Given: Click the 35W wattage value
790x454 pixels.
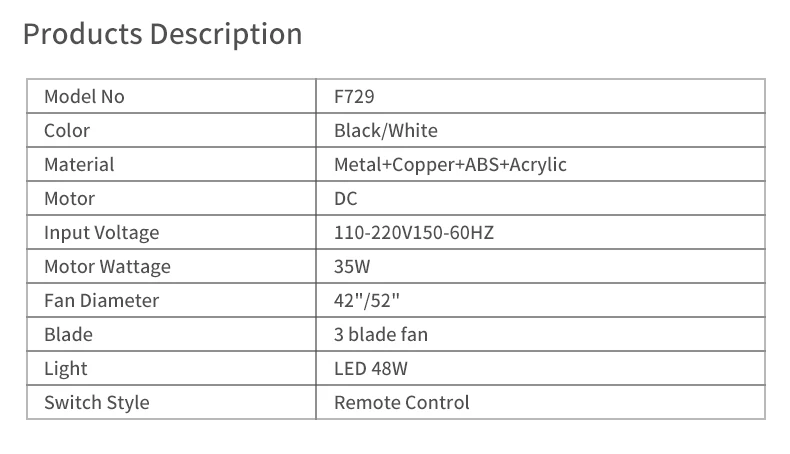Looking at the screenshot, I should pos(352,267).
